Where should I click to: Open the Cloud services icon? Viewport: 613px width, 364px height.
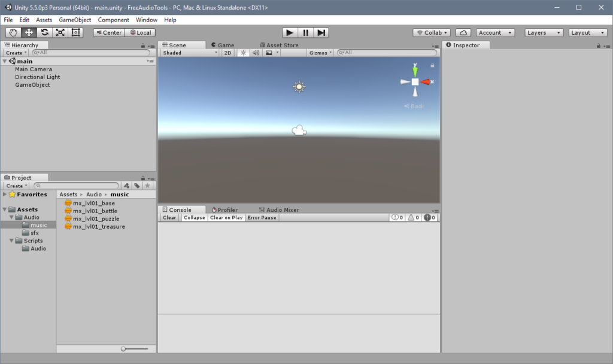tap(463, 32)
